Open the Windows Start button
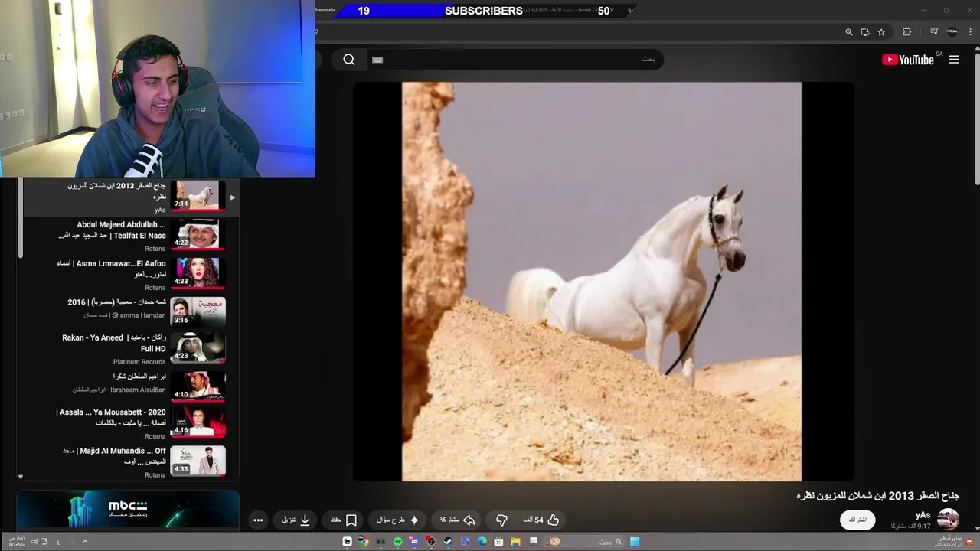Viewport: 980px width, 551px height. (x=635, y=542)
